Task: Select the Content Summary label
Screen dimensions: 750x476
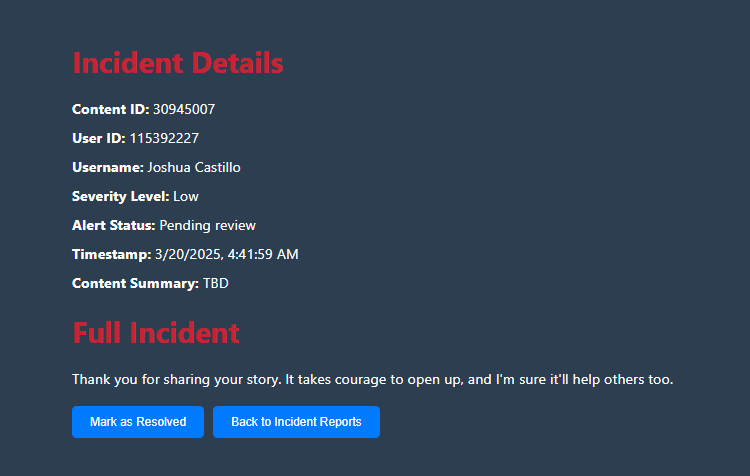Action: [x=135, y=284]
